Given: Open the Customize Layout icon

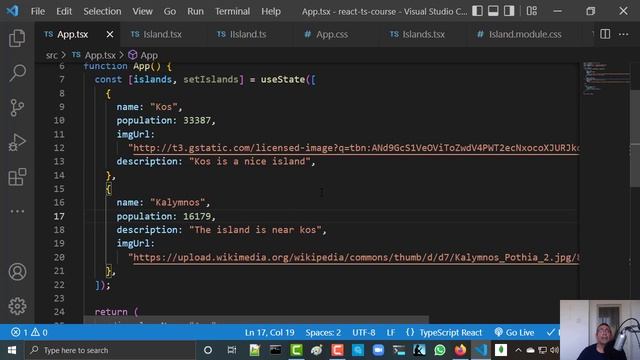Looking at the screenshot, I should 531,11.
